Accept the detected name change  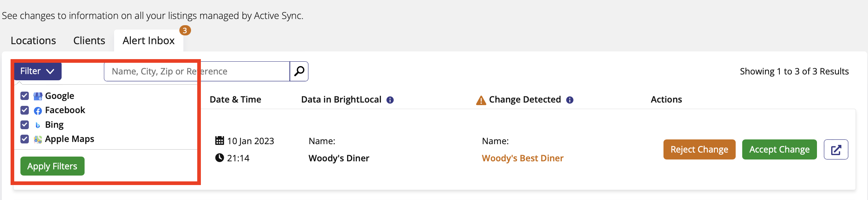point(779,150)
